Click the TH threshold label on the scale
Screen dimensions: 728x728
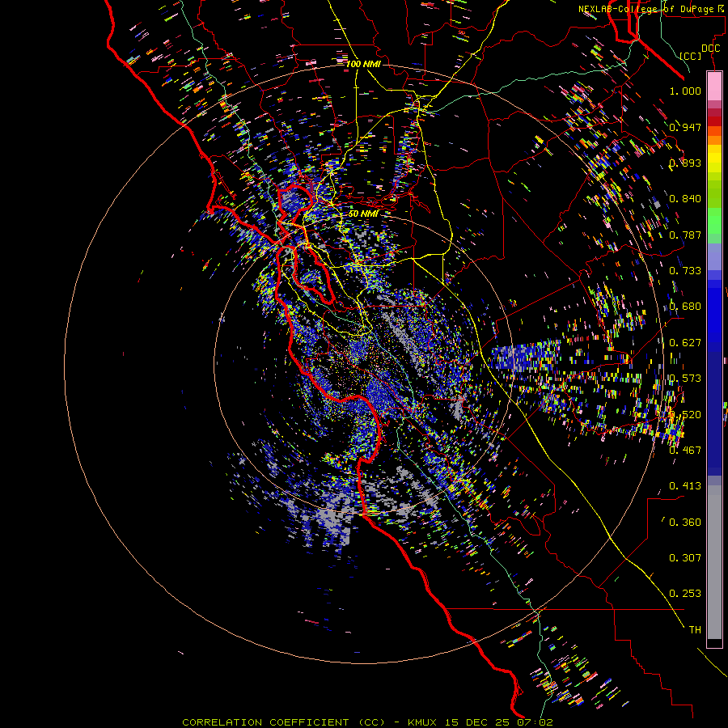[695, 630]
